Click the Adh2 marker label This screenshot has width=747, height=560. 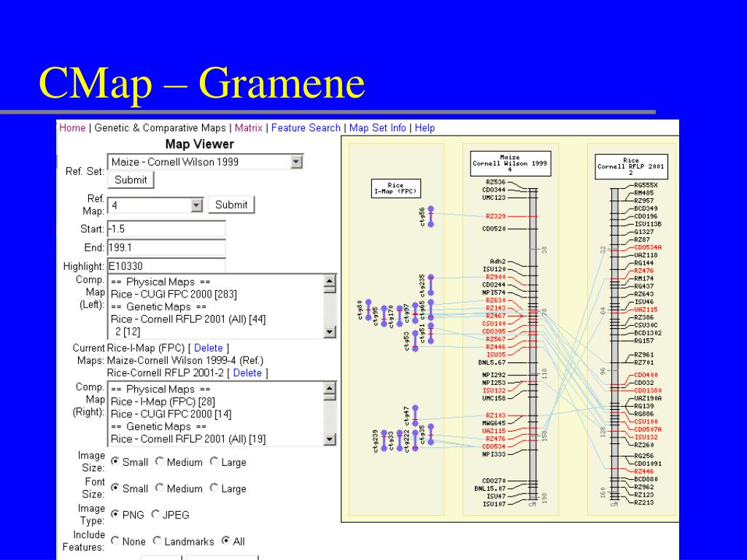tap(498, 262)
